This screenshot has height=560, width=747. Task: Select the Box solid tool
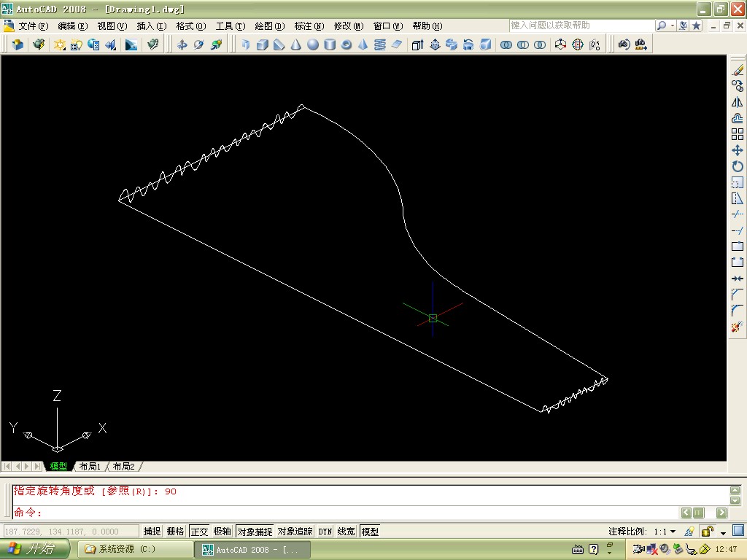[x=262, y=44]
